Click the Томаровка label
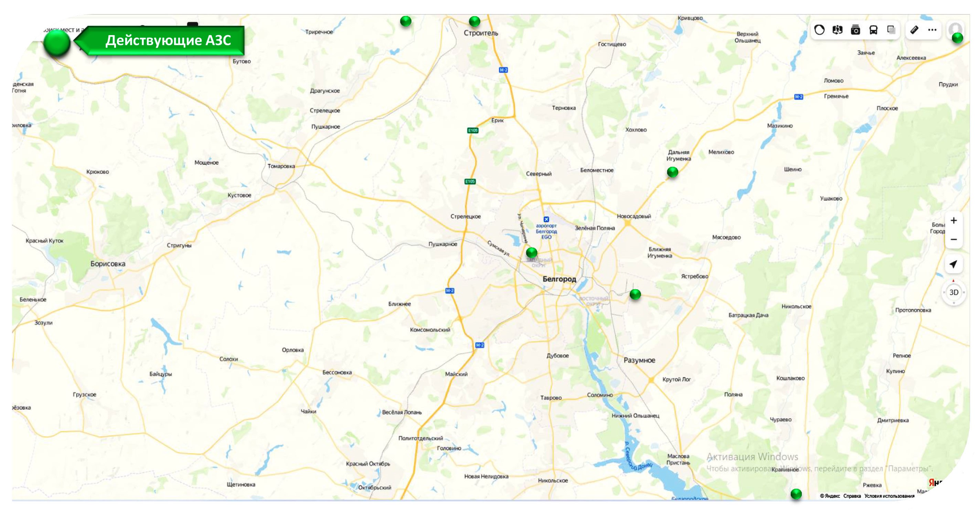This screenshot has width=980, height=511. point(281,166)
